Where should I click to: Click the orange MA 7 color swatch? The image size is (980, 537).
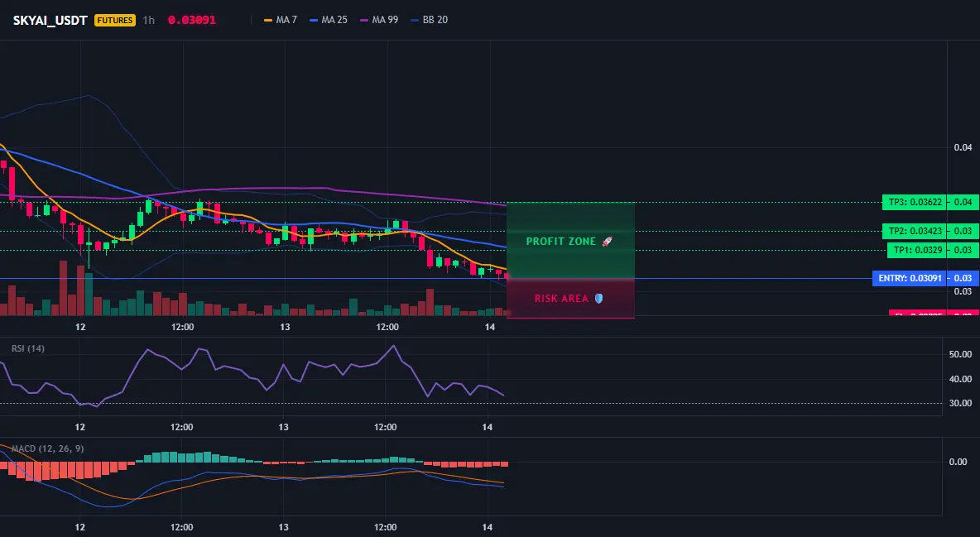pos(268,20)
